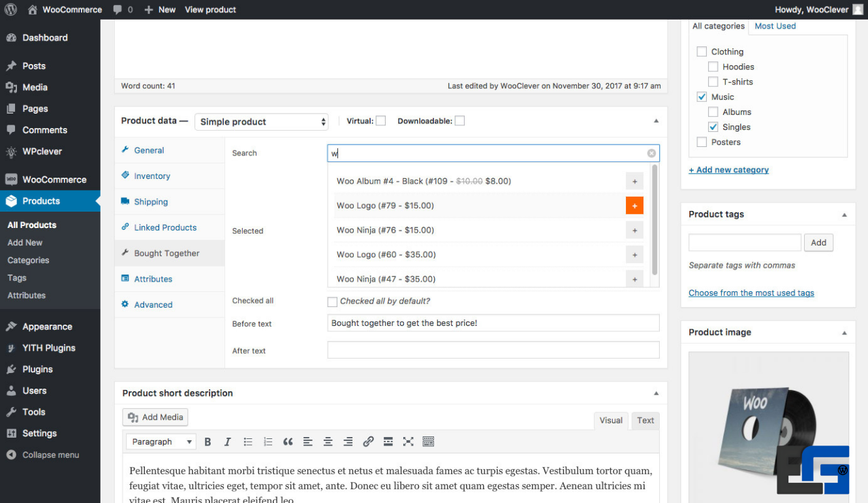Collapse the admin menu
868x503 pixels.
tap(43, 455)
